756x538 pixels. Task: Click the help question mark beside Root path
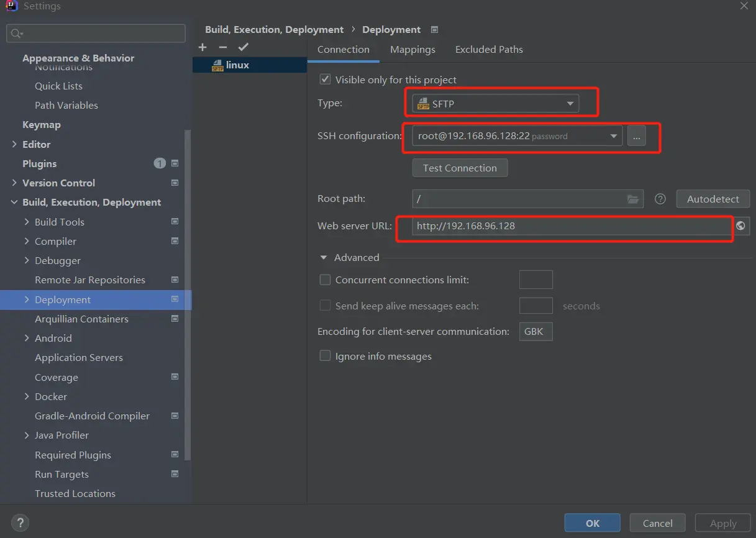tap(660, 199)
